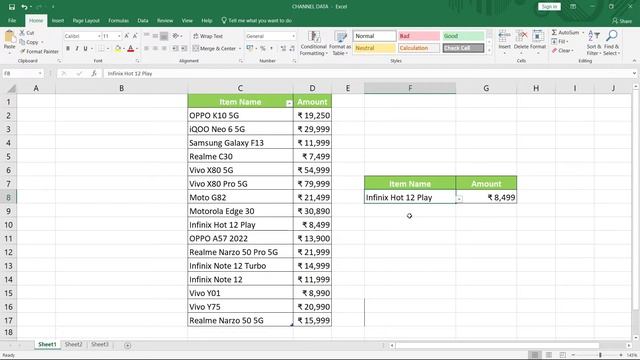Viewport: 640px width, 360px height.
Task: Click Decrease Font Size icon
Action: [135, 36]
